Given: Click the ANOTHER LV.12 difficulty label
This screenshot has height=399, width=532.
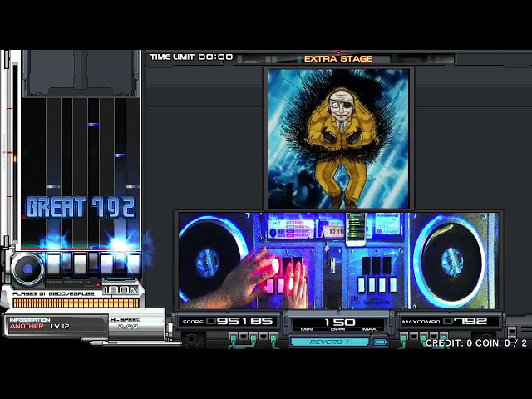Looking at the screenshot, I should tap(39, 326).
